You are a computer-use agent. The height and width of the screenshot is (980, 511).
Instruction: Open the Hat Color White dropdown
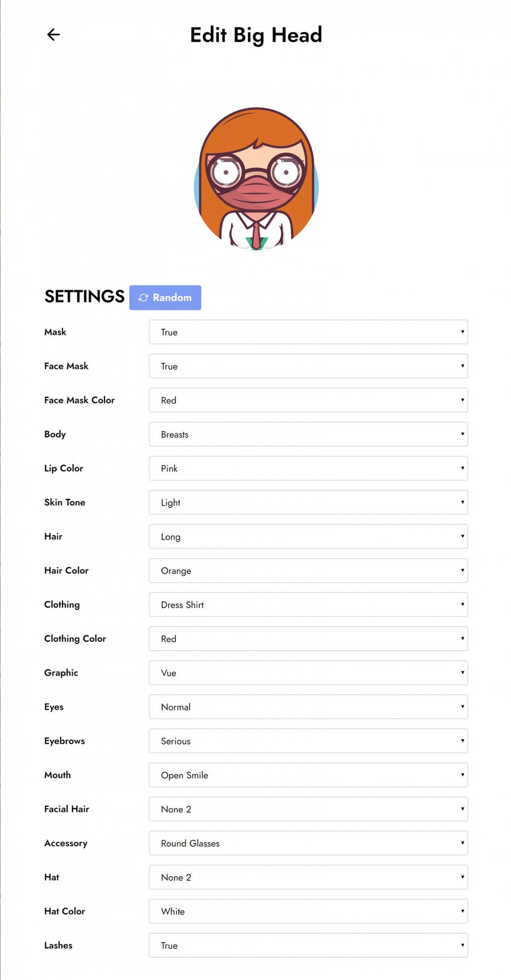click(x=308, y=911)
